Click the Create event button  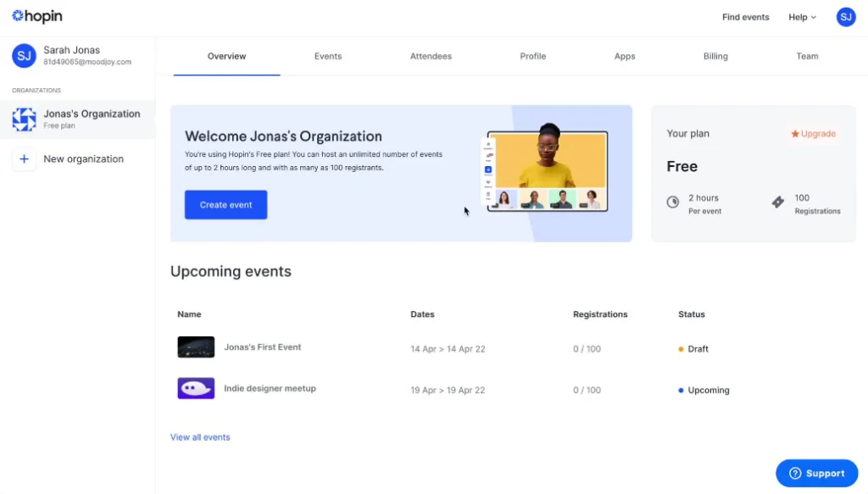click(x=225, y=205)
